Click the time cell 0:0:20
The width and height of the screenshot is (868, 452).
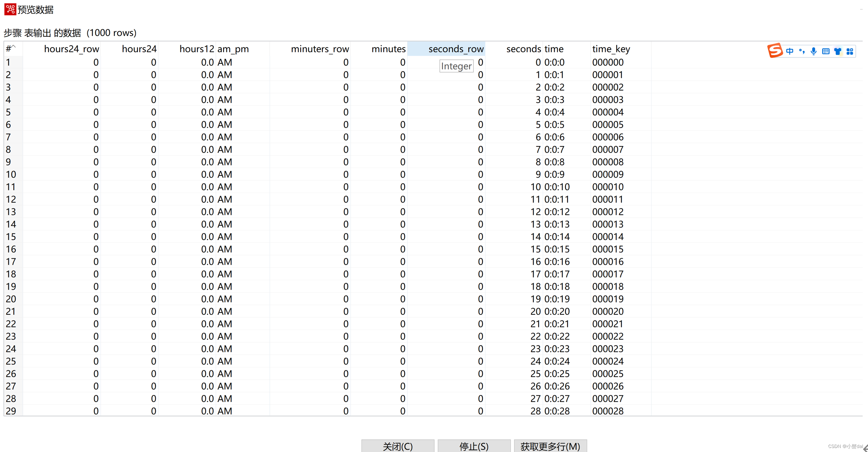557,312
